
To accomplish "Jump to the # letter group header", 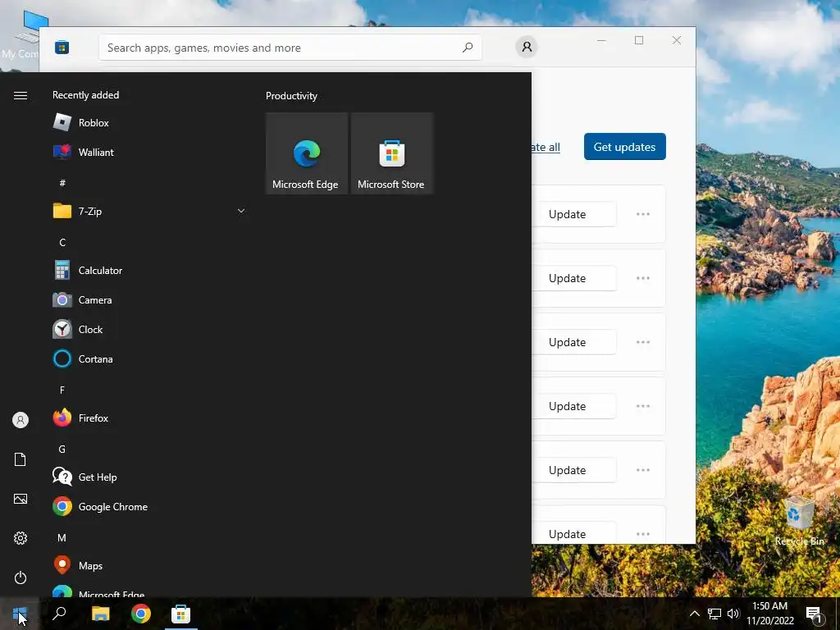I will coord(62,183).
